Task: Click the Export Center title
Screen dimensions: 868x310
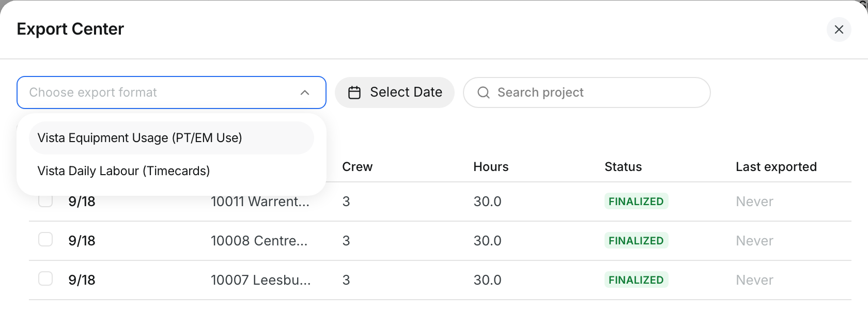Action: pos(70,29)
